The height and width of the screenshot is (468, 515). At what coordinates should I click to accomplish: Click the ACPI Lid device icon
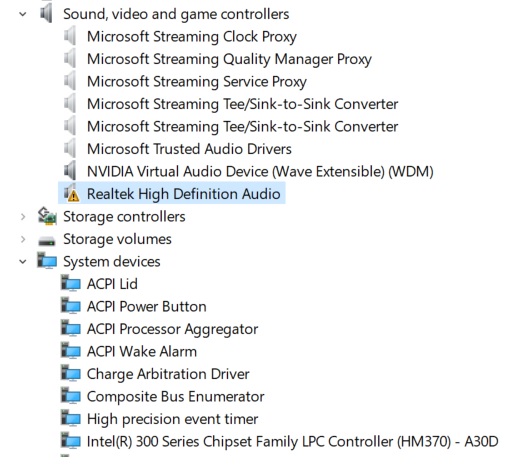tap(71, 283)
